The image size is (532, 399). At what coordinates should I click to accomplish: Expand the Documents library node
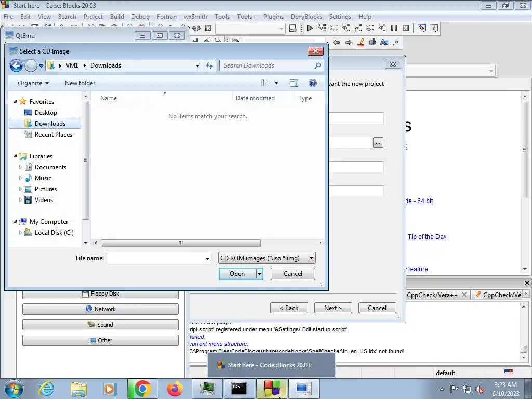click(20, 167)
